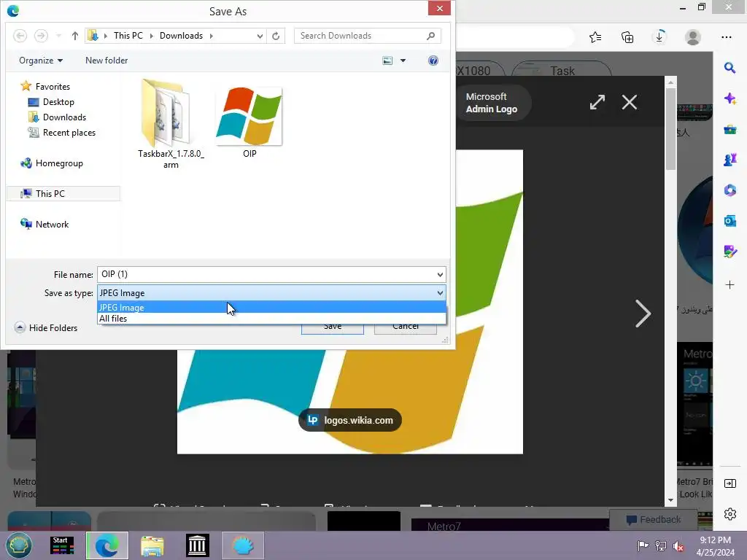Open Microsoft 365 sidebar icon

[x=729, y=190]
